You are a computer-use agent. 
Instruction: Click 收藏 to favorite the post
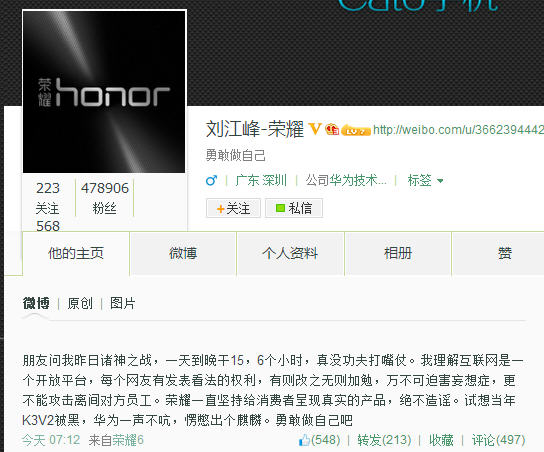tap(441, 440)
